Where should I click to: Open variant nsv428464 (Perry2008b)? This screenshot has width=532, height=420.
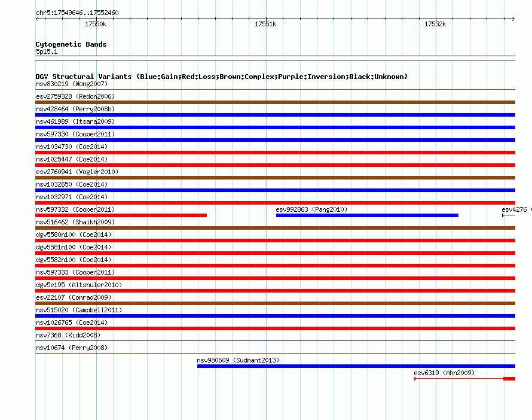point(75,109)
